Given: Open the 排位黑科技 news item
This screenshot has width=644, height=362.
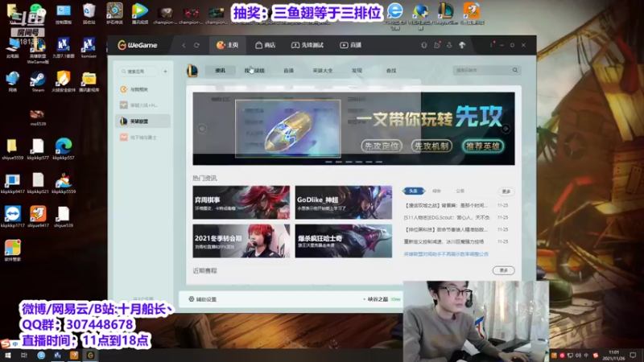Looking at the screenshot, I should (x=446, y=229).
